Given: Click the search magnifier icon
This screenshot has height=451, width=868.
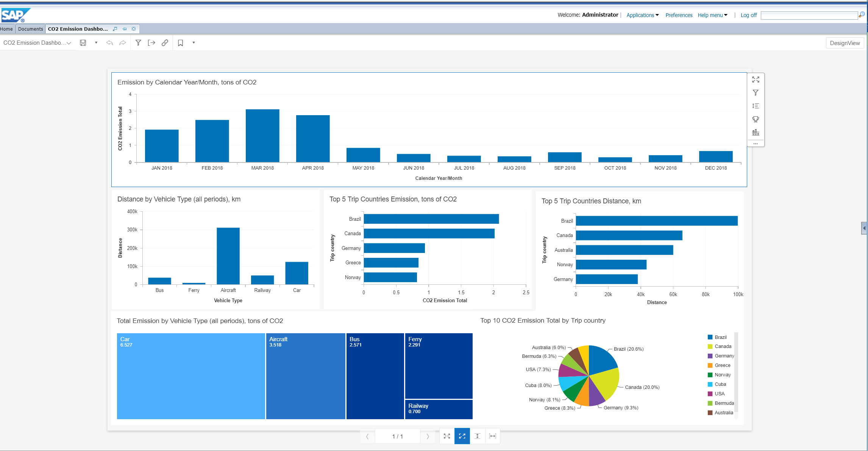Looking at the screenshot, I should (x=862, y=15).
